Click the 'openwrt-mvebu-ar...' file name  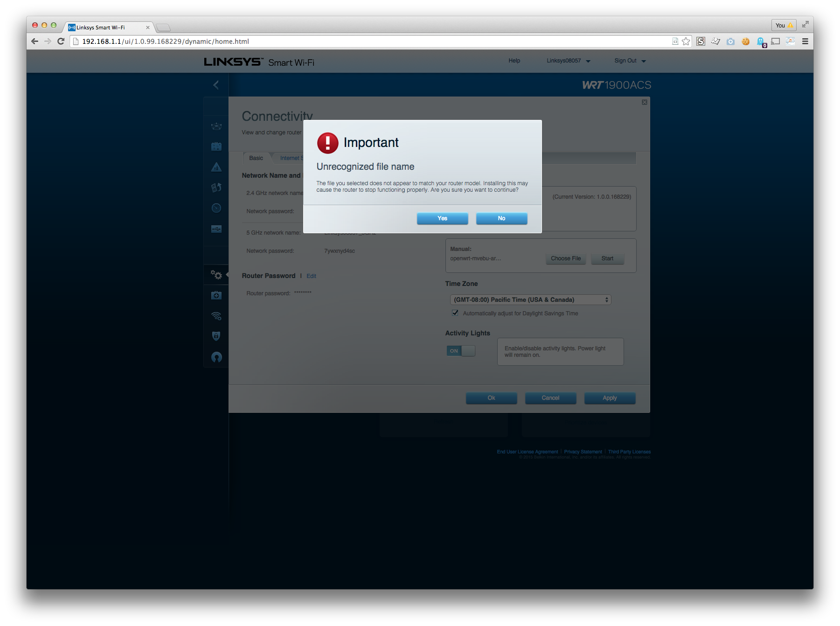[x=475, y=258]
